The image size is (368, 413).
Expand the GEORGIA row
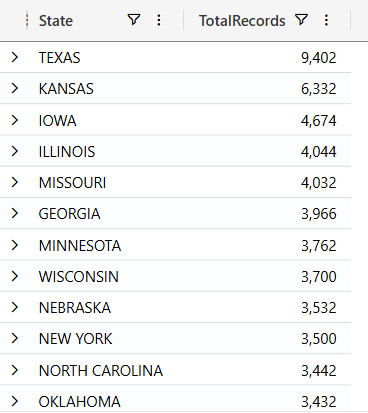point(14,213)
